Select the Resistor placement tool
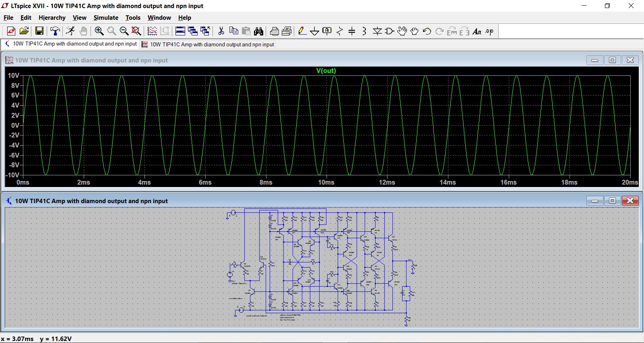This screenshot has width=644, height=343. 340,31
